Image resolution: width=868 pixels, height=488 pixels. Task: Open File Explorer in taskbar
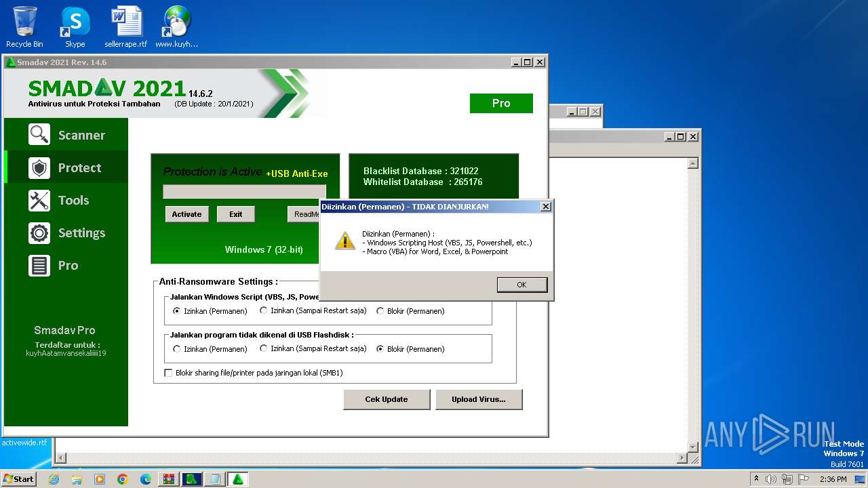tap(77, 479)
